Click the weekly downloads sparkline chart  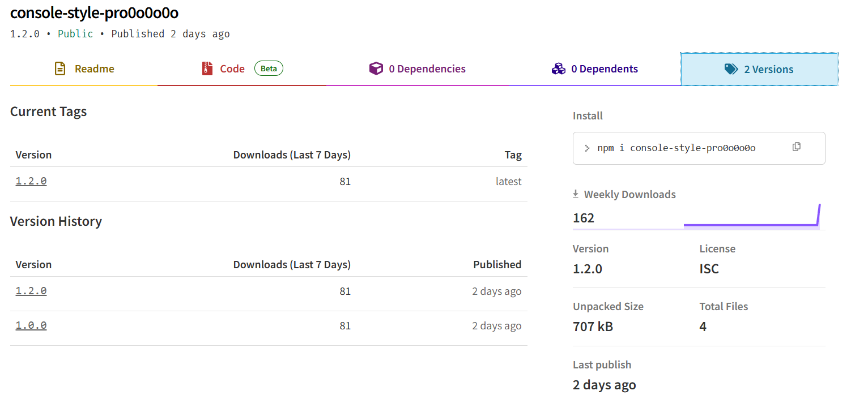[x=751, y=218]
